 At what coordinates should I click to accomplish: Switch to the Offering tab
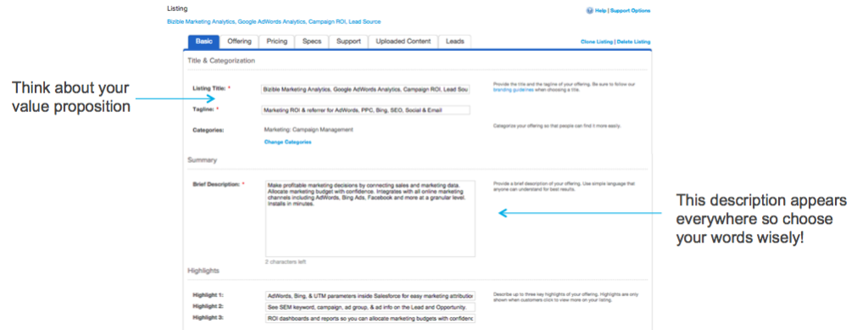click(x=239, y=42)
